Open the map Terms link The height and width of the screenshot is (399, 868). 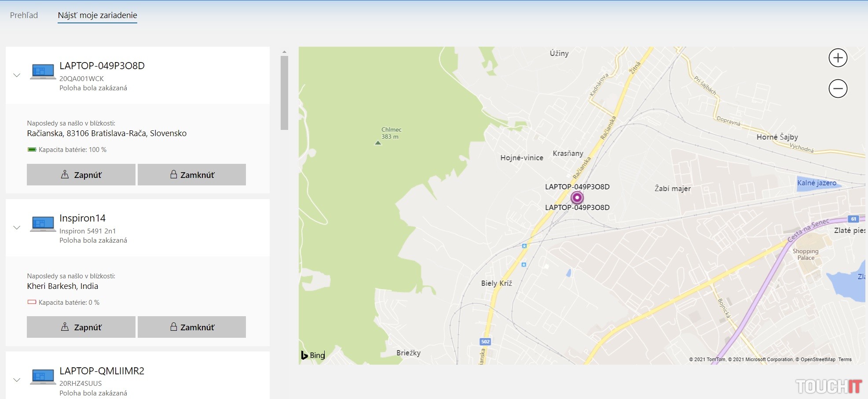pos(845,359)
